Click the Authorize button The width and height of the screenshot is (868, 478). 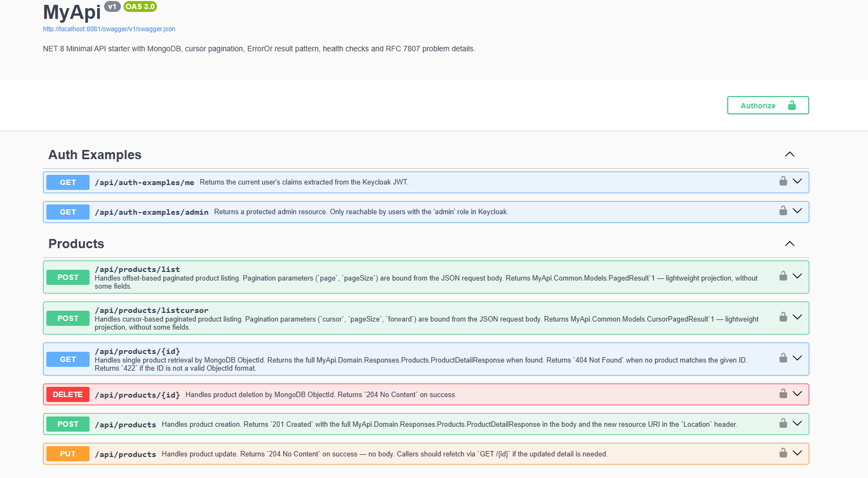coord(768,105)
